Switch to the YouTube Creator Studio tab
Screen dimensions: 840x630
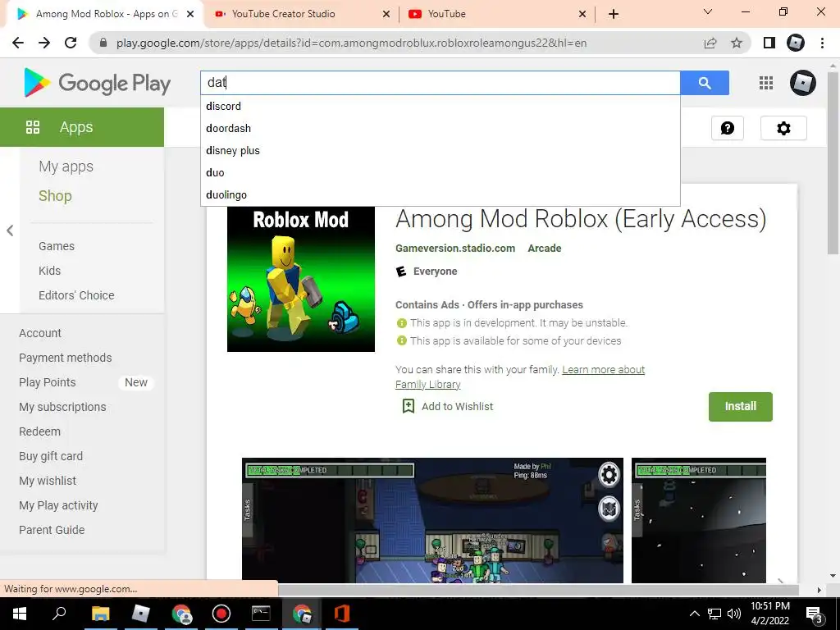[300, 14]
